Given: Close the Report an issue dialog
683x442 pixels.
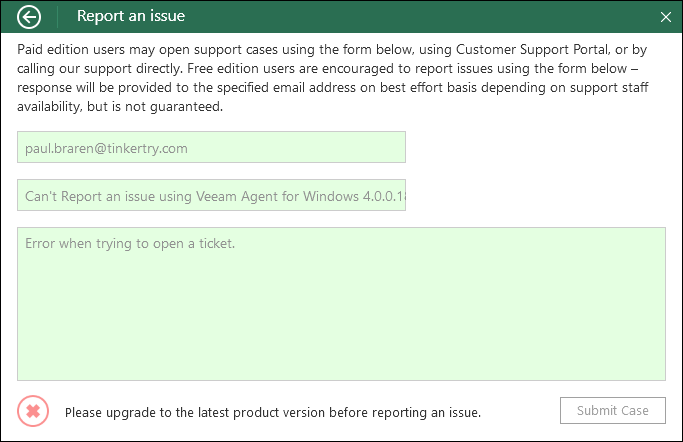Looking at the screenshot, I should click(666, 17).
